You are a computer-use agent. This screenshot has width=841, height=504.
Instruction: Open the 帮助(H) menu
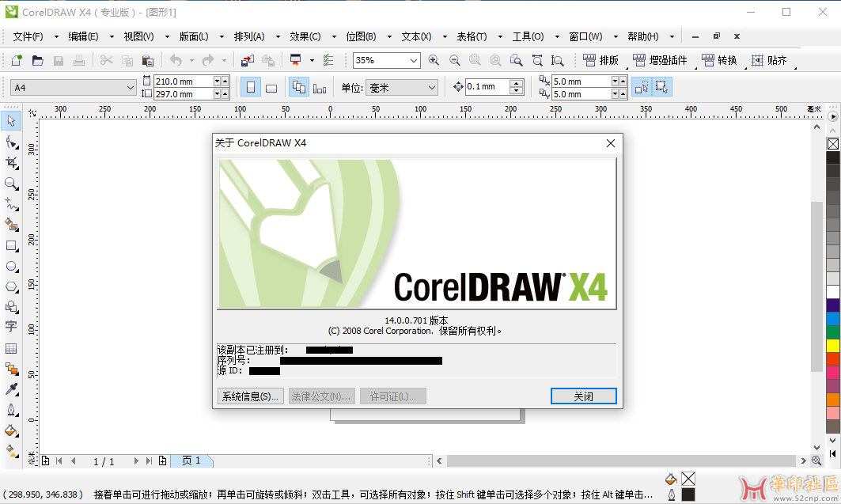pos(643,36)
